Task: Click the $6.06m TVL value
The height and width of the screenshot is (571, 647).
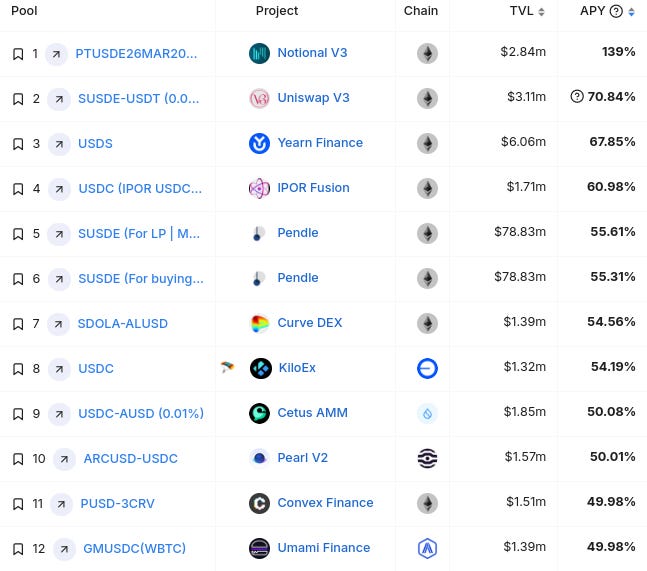Action: [523, 142]
